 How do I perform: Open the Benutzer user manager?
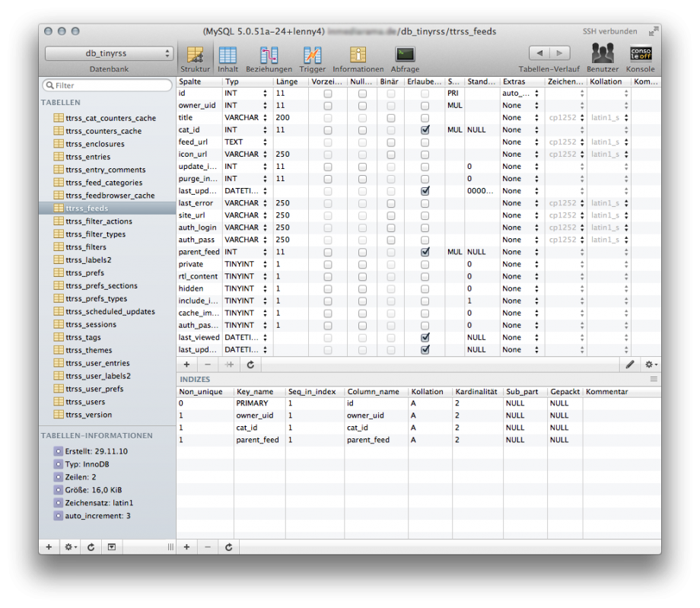pos(603,59)
